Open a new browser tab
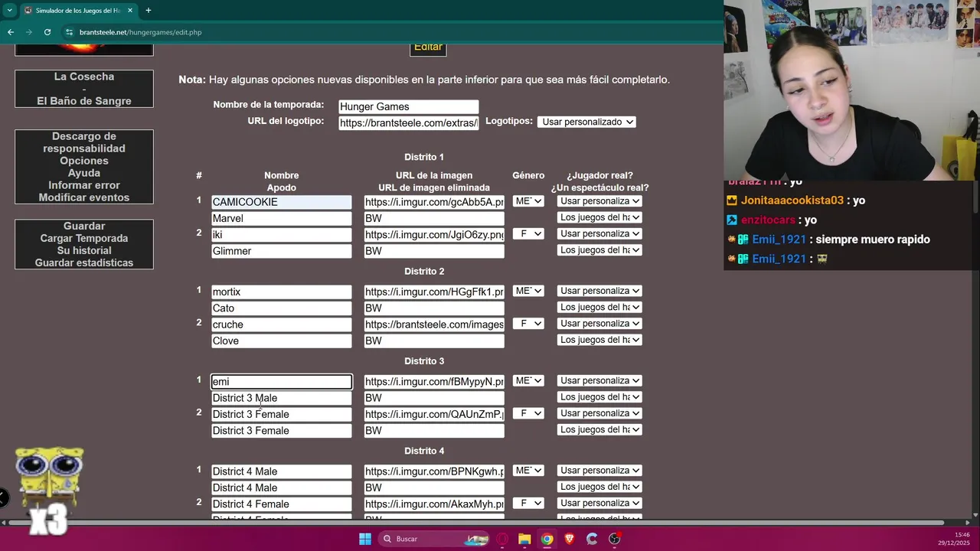The height and width of the screenshot is (551, 980). pos(148,11)
